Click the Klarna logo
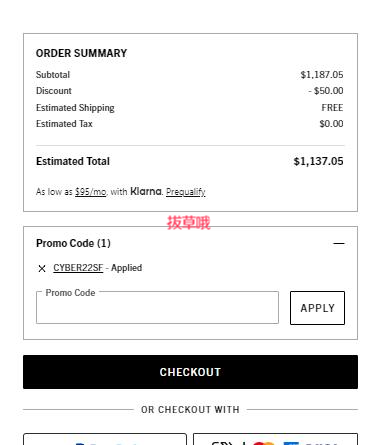Viewport: 377px width, 445px height. pyautogui.click(x=146, y=191)
